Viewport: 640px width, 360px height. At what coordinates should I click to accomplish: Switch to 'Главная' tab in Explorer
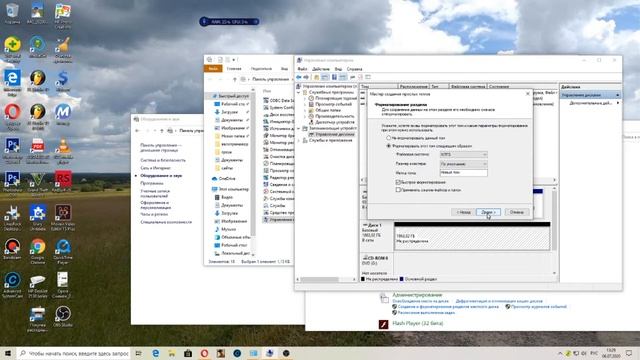tap(234, 69)
